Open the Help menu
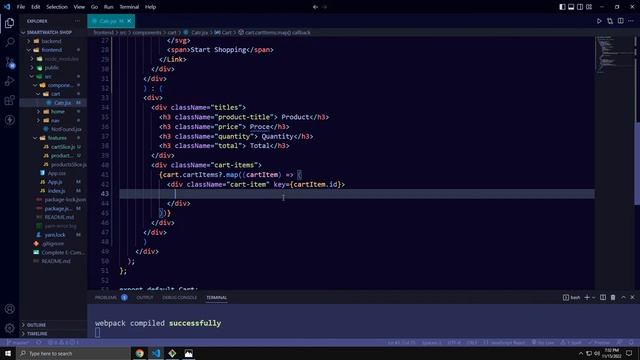 (150, 7)
